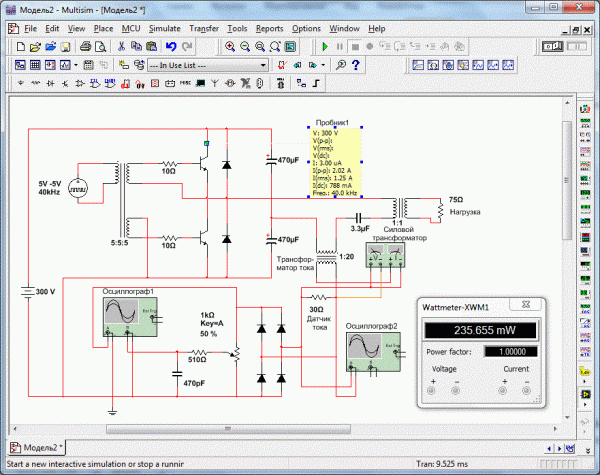
Task: Select the Осциллограф1 oscilloscope instrument
Action: click(x=130, y=317)
